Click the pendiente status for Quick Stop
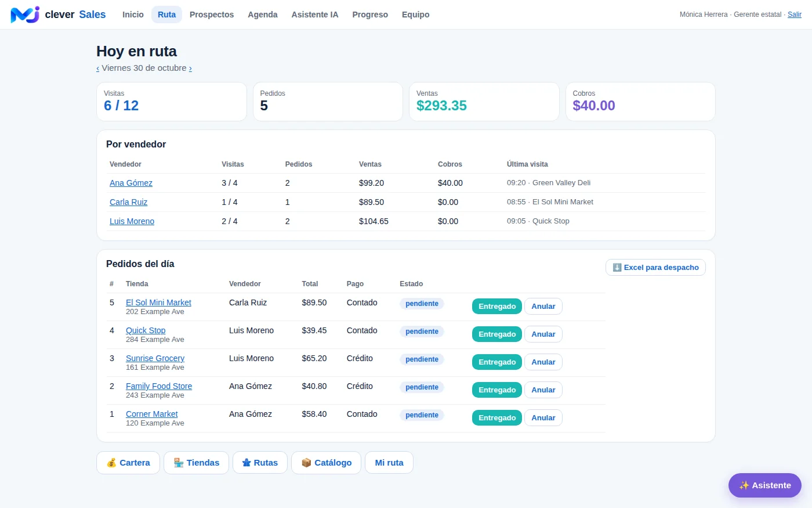Screen dimensions: 812x508 click(422, 332)
